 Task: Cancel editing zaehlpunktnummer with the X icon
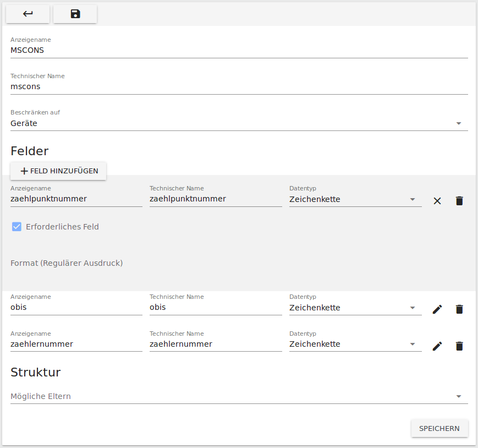click(437, 201)
